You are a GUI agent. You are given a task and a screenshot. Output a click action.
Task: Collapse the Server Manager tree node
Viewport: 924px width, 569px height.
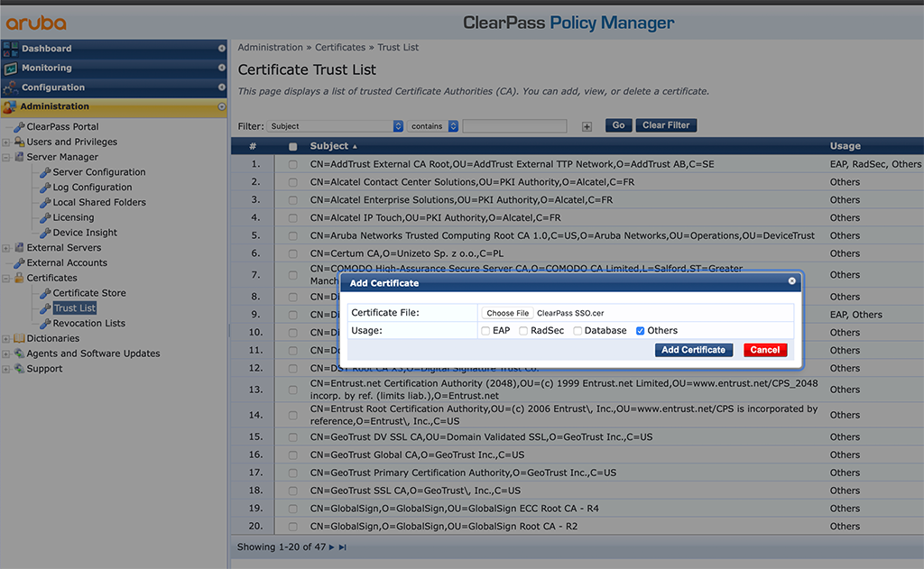[x=6, y=157]
